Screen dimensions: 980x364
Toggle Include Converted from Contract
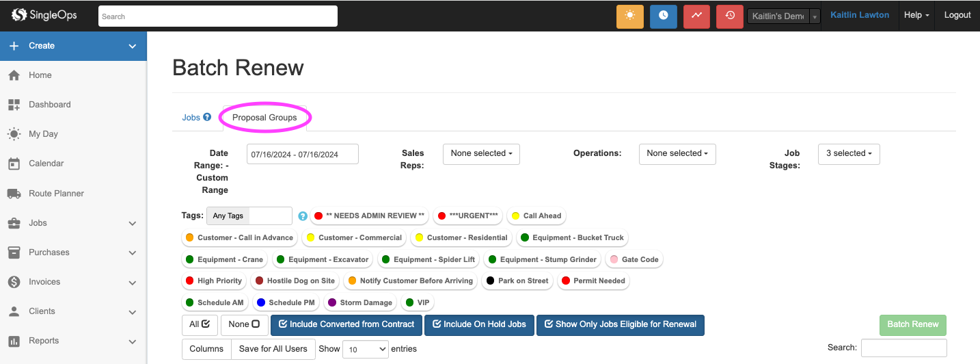click(346, 324)
